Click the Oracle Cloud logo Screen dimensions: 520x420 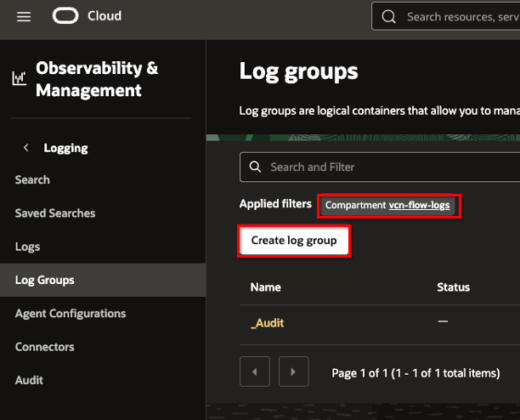coord(65,16)
